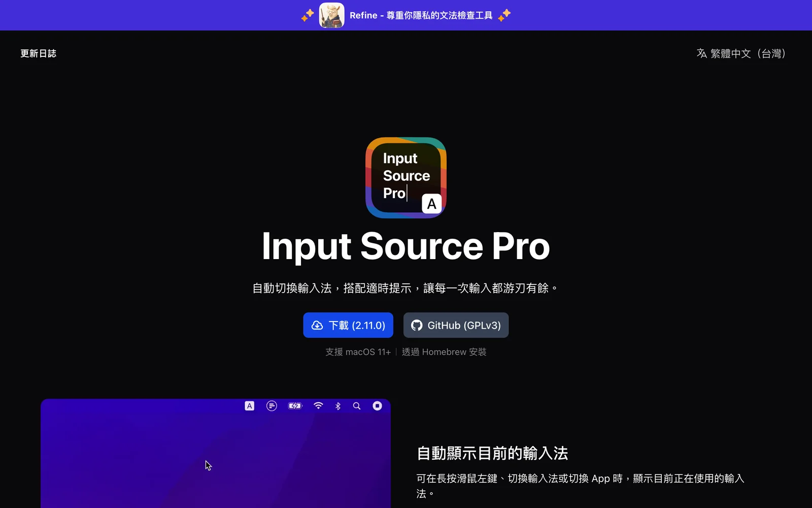Viewport: 812px width, 508px height.
Task: Open 透過 Homebrew 安裝 link
Action: (x=444, y=352)
